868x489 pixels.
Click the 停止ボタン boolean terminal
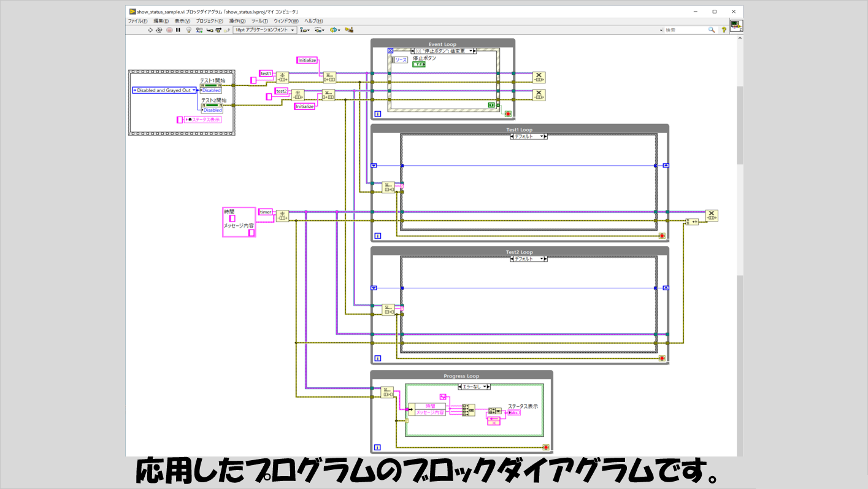(x=419, y=64)
